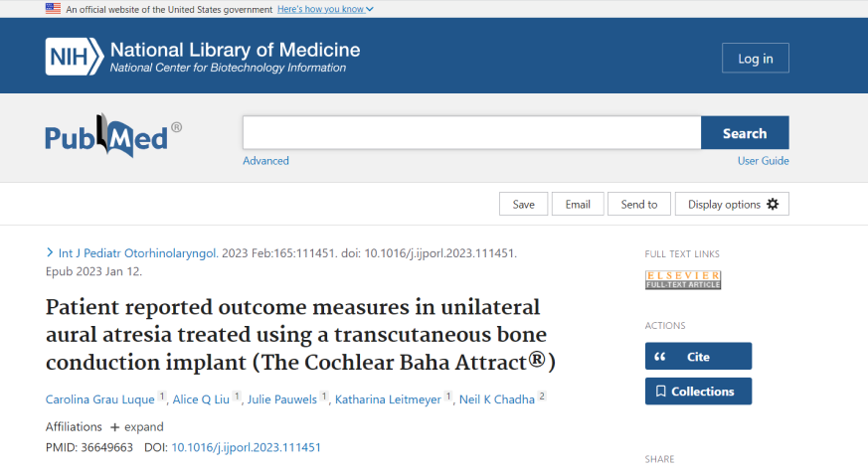Click the Log in button

(755, 58)
